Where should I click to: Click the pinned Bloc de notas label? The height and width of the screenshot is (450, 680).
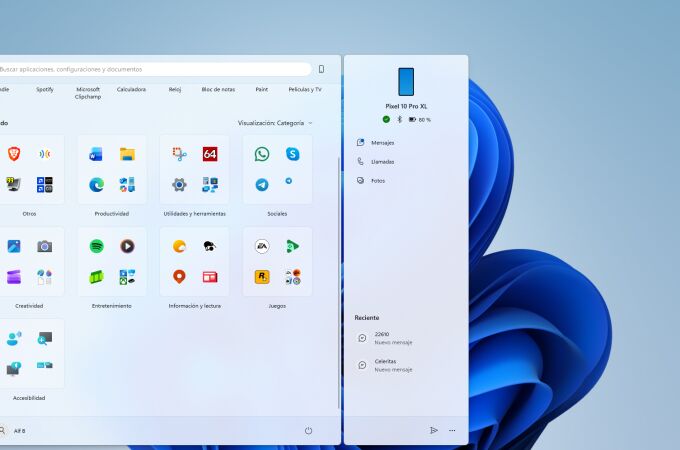(x=218, y=89)
